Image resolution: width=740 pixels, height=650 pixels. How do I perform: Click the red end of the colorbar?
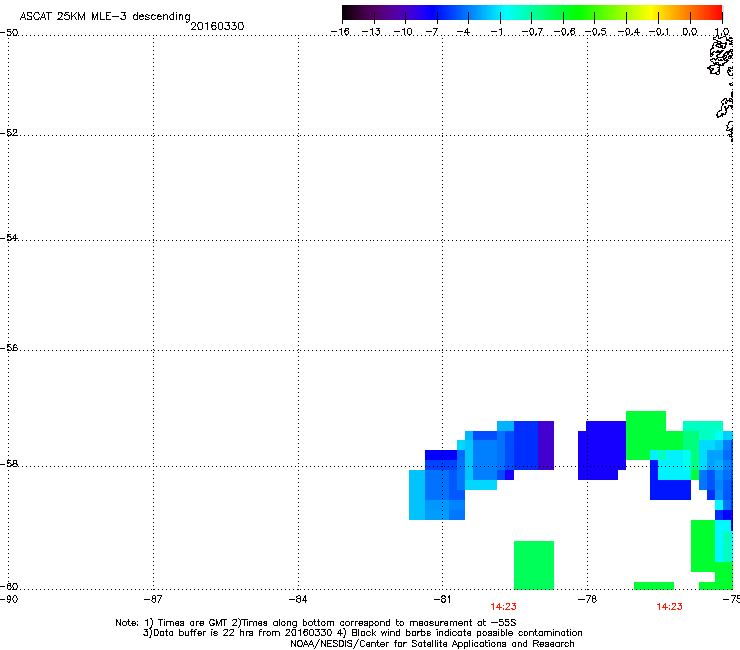(715, 13)
